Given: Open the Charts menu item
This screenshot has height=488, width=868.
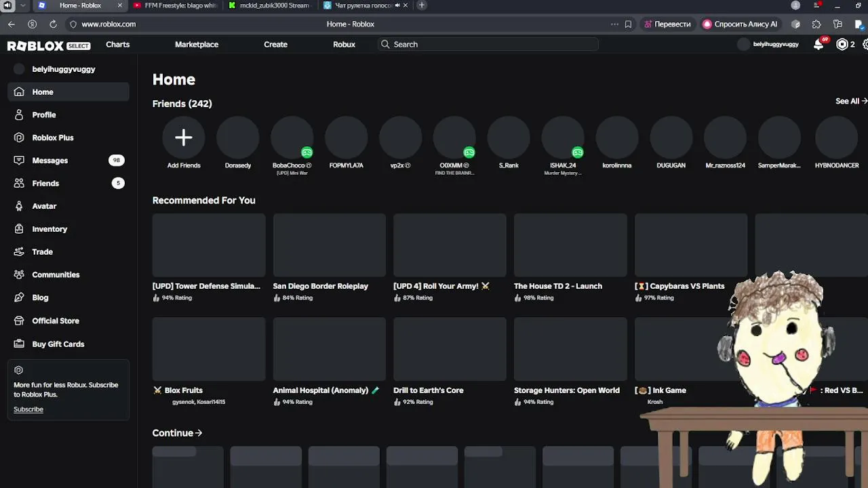Looking at the screenshot, I should [x=117, y=45].
